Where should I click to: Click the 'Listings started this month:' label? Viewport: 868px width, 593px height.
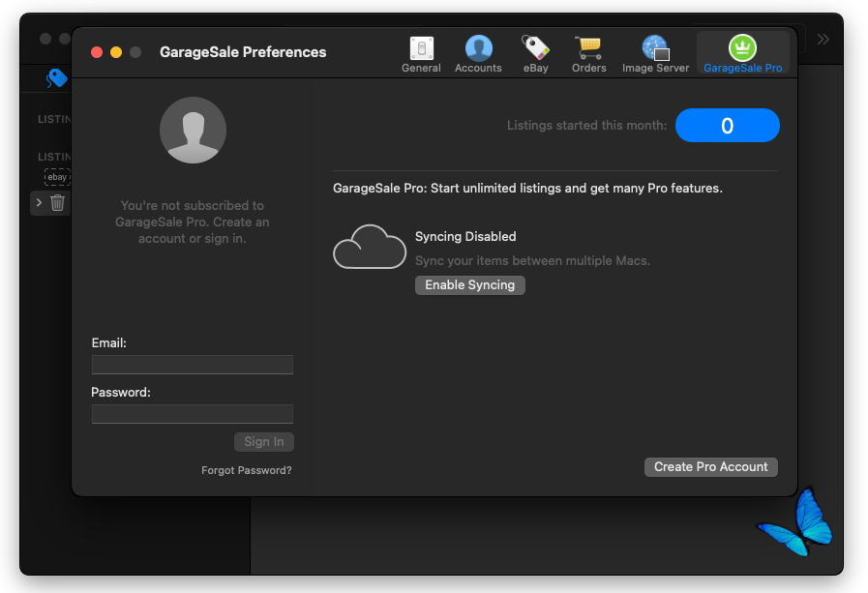(586, 126)
